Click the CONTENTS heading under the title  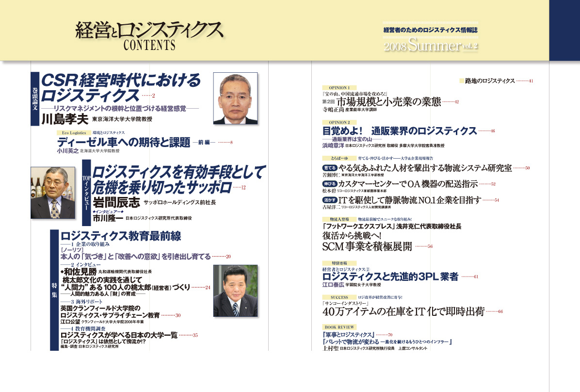149,45
